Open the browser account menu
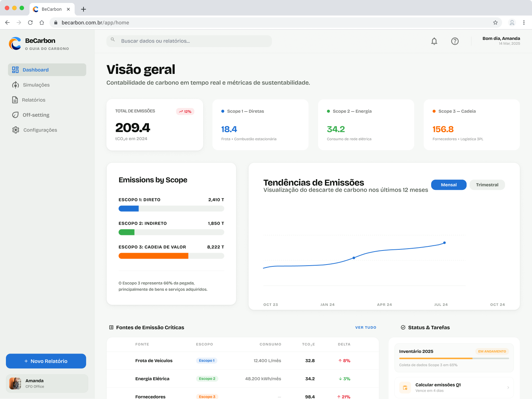The width and height of the screenshot is (532, 399). 512,23
